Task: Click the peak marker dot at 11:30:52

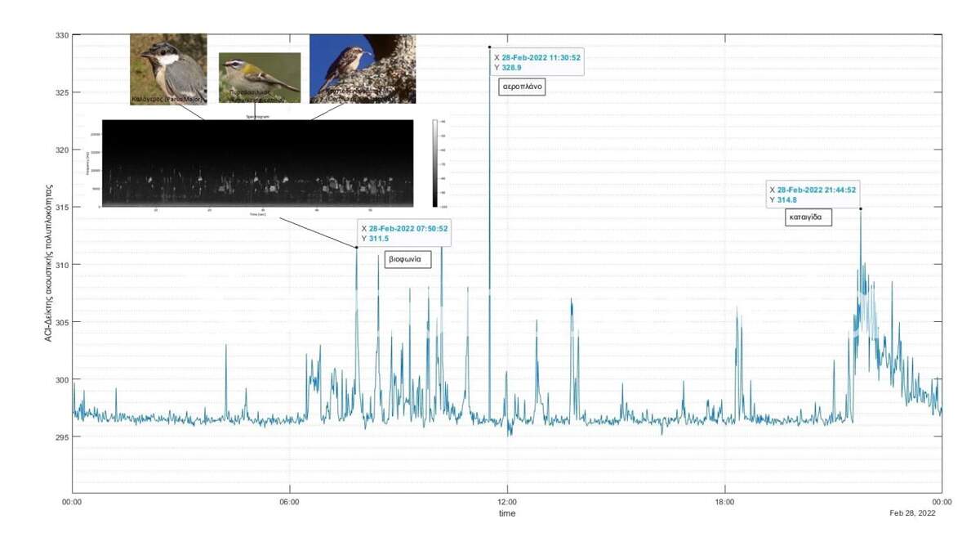Action: tap(490, 47)
